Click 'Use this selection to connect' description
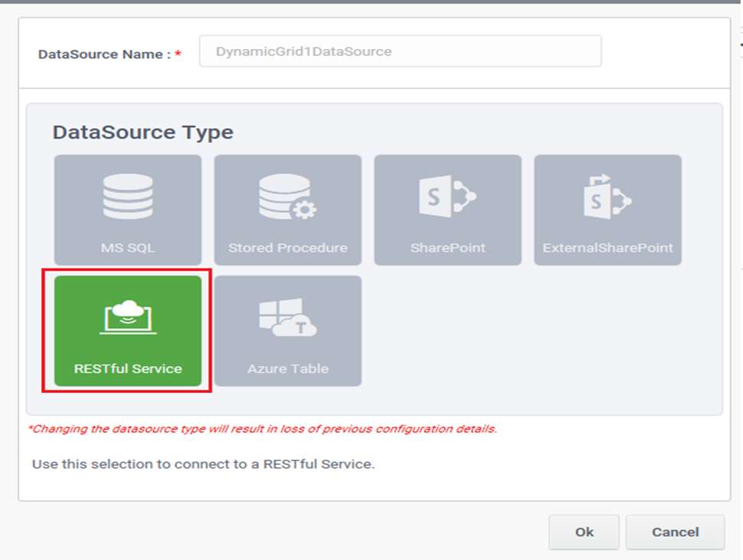The image size is (743, 560). pyautogui.click(x=203, y=463)
